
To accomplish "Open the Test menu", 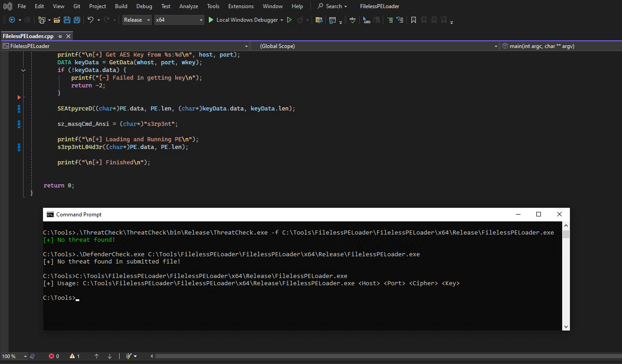I will (166, 6).
